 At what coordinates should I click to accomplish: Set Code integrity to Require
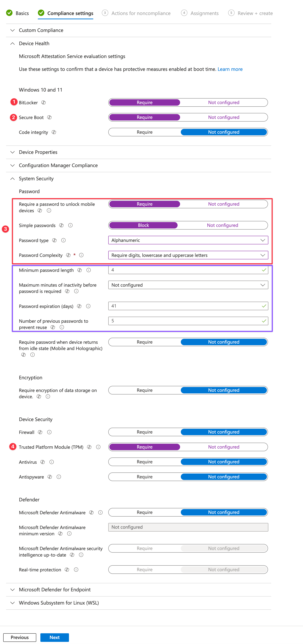(x=145, y=132)
